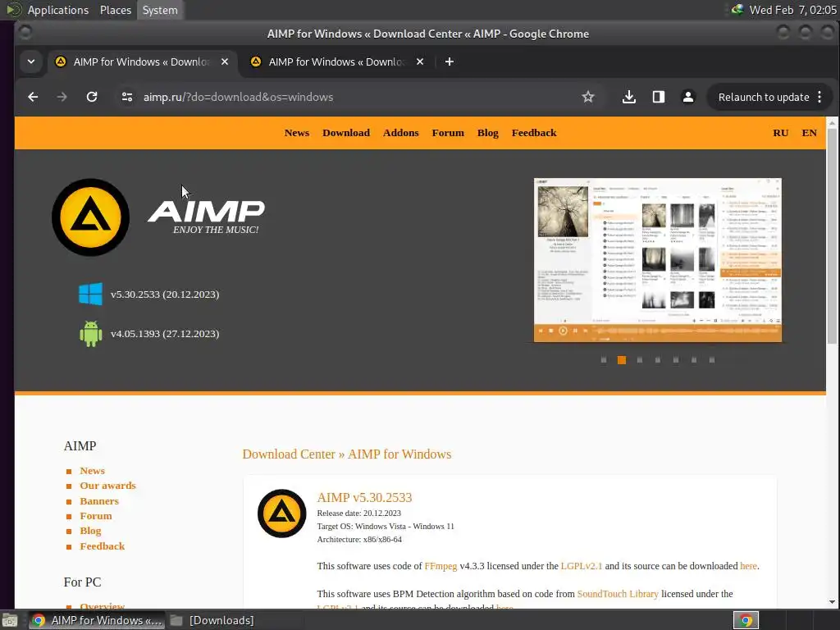
Task: Switch to the second AIMP browser tab
Action: [x=337, y=62]
